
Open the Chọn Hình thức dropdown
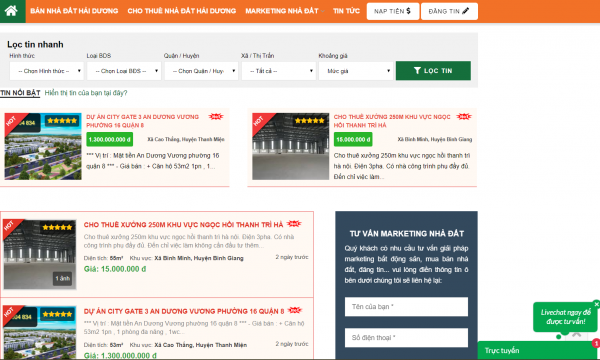(46, 71)
